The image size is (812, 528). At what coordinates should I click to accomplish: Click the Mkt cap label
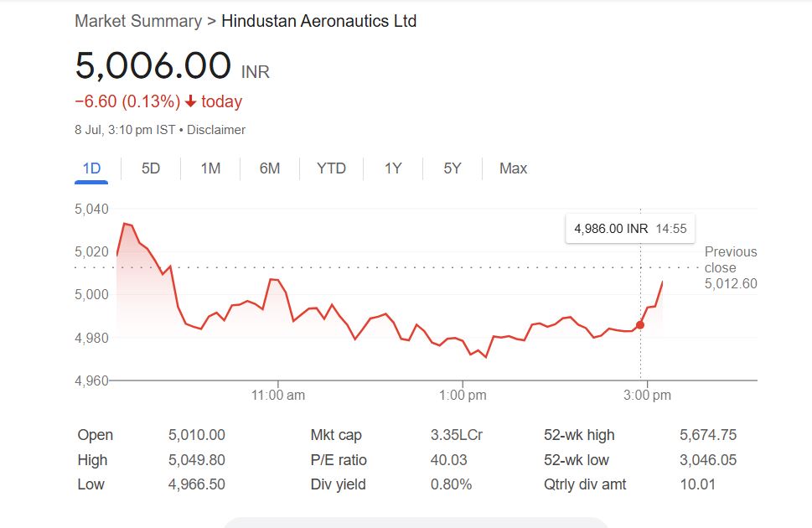coord(336,435)
